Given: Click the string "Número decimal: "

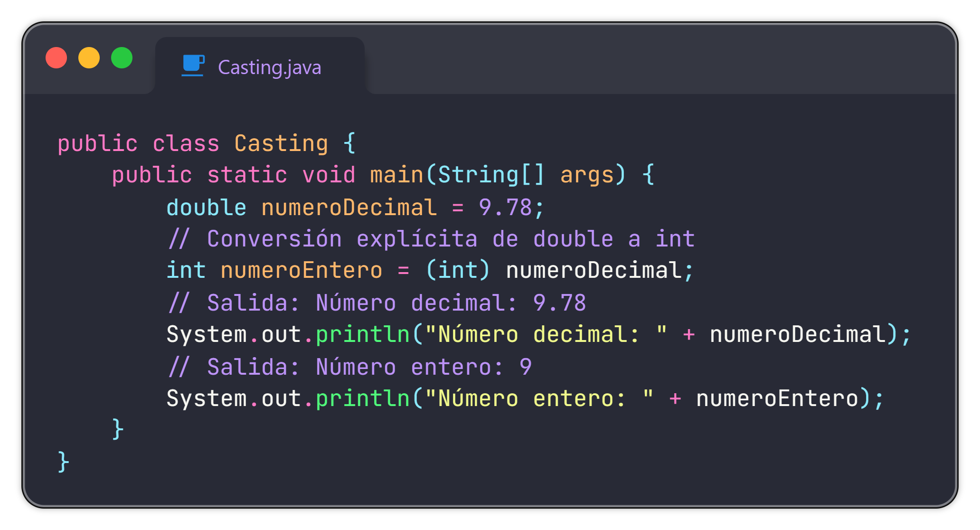Looking at the screenshot, I should 546,334.
